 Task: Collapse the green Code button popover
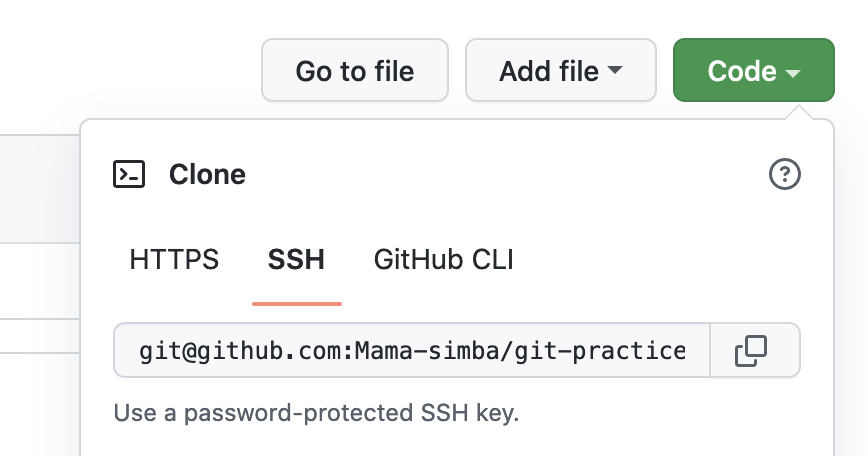pos(753,71)
